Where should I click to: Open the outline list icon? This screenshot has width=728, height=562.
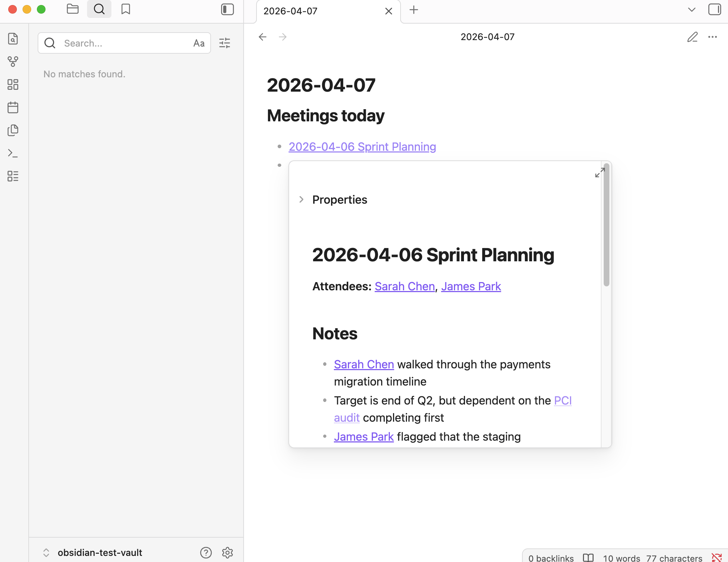tap(13, 176)
